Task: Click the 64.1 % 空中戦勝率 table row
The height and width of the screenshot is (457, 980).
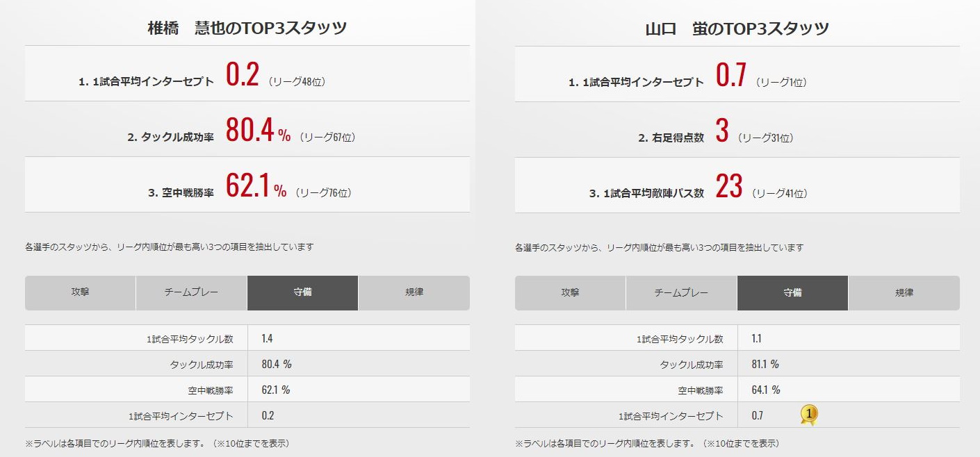Action: tap(737, 390)
